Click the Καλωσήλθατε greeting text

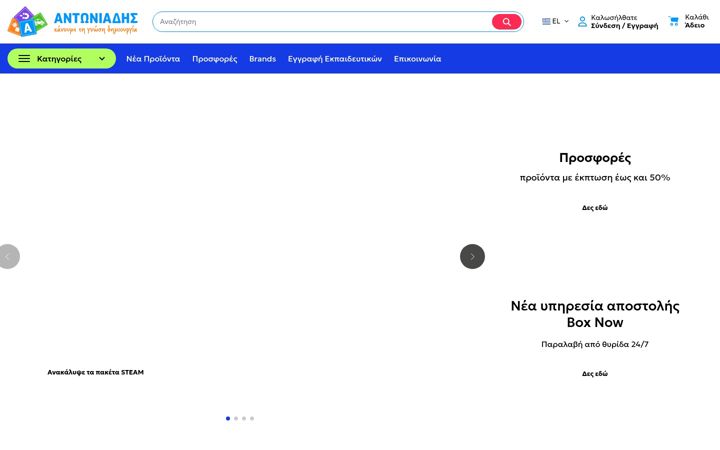pyautogui.click(x=614, y=17)
